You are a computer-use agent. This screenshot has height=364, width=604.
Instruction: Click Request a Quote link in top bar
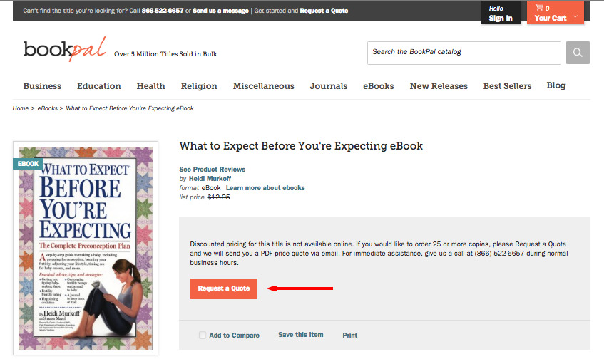(x=324, y=11)
